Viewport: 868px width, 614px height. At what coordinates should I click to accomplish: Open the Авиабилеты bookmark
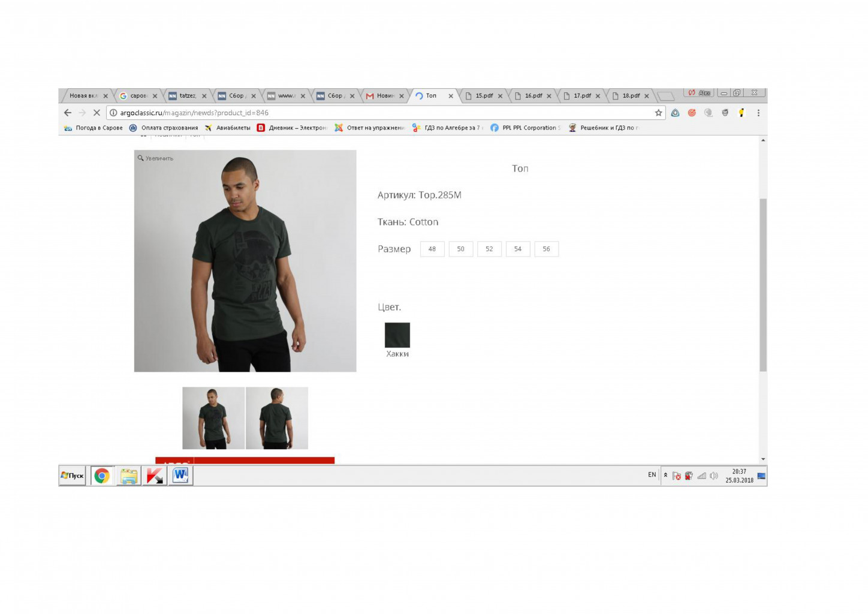[228, 128]
